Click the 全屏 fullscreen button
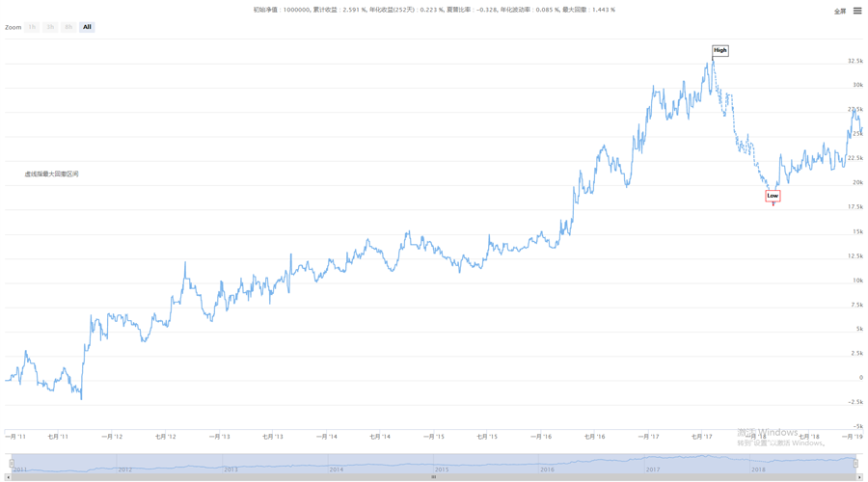The height and width of the screenshot is (482, 868). coord(839,12)
